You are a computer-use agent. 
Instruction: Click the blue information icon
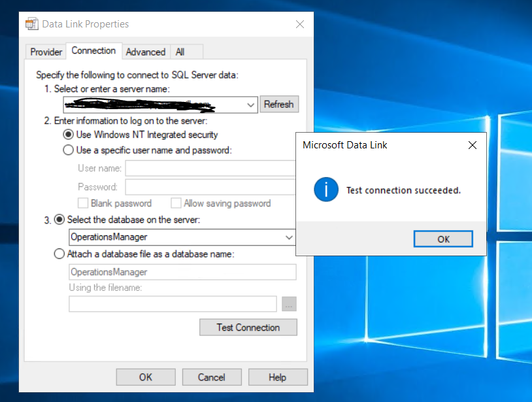coord(326,190)
